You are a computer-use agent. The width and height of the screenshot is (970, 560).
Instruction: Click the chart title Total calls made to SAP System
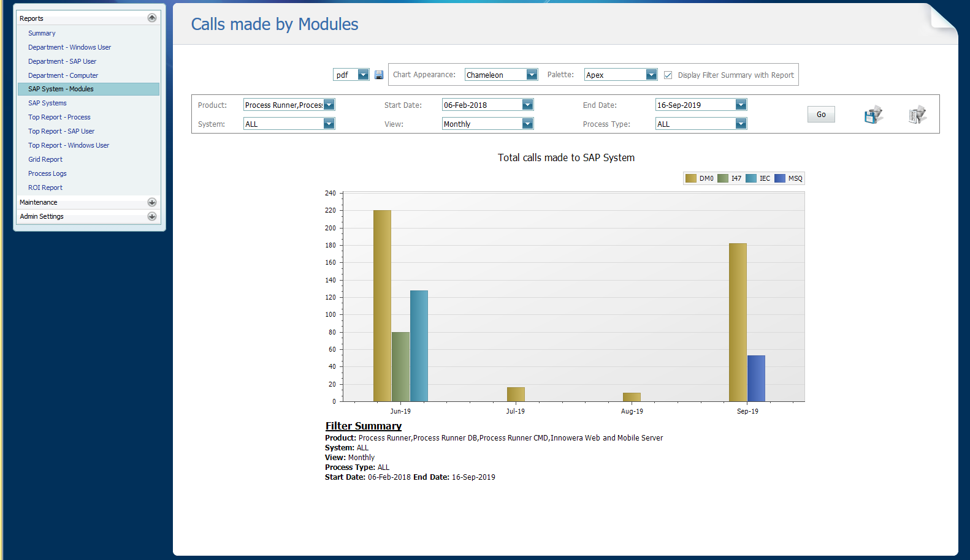pyautogui.click(x=566, y=157)
